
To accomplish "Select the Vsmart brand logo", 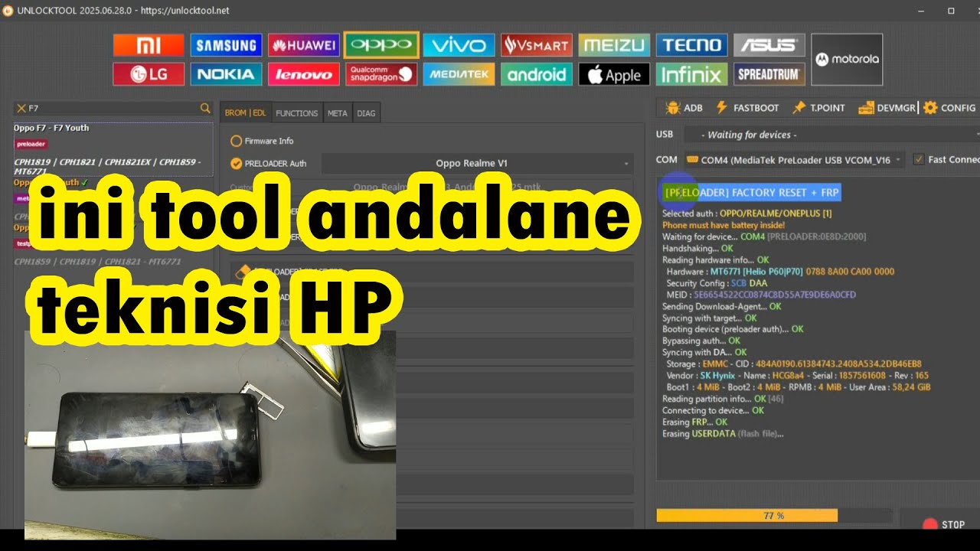I will point(537,45).
